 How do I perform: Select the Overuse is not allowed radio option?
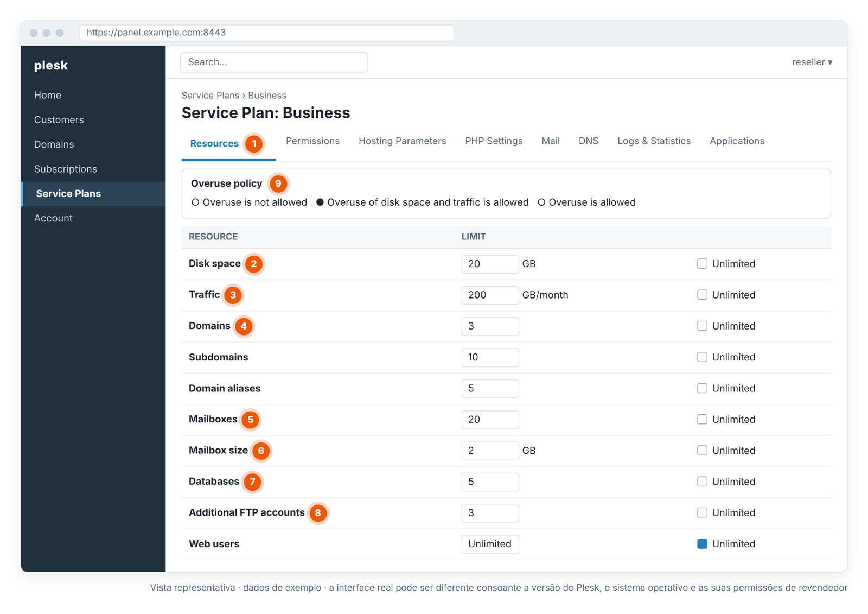point(195,202)
